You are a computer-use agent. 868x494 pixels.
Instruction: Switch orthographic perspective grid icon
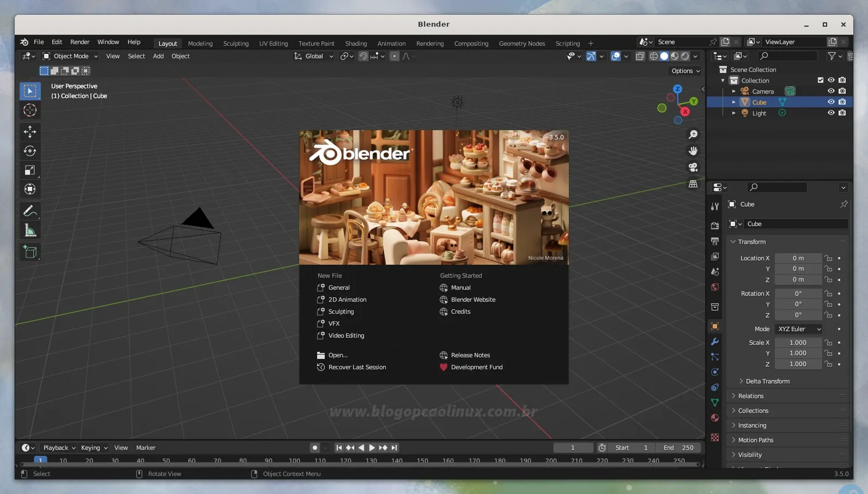(693, 184)
